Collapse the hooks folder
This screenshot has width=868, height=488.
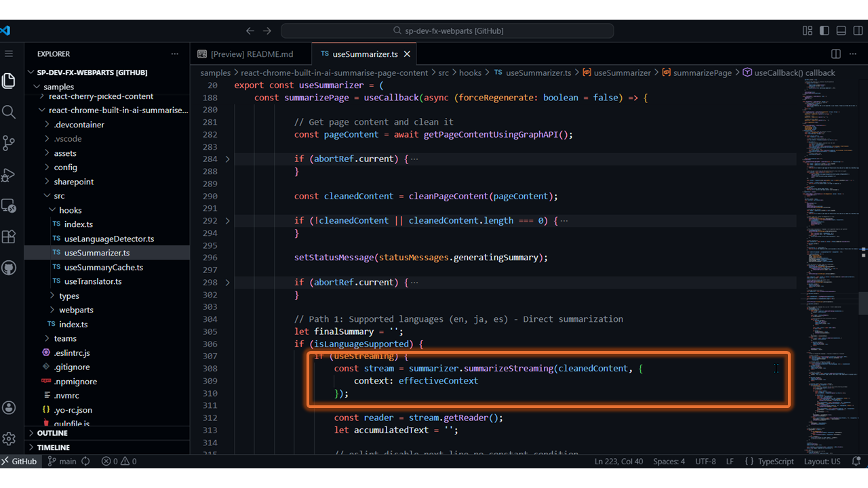[70, 210]
